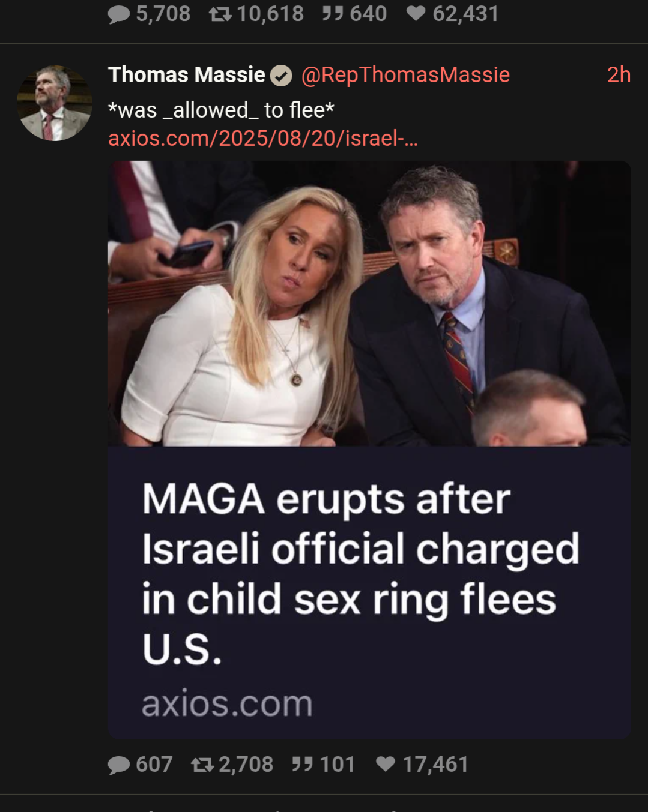Click the 17,461 like count number
The height and width of the screenshot is (812, 648).
(435, 765)
